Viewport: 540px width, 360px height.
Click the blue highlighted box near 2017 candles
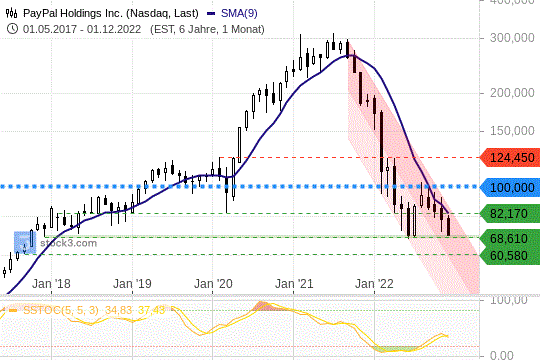(x=25, y=243)
